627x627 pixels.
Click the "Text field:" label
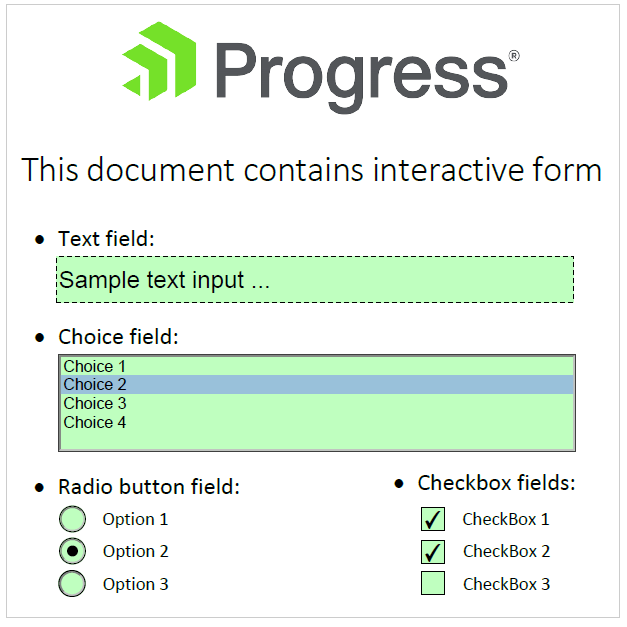coord(106,239)
